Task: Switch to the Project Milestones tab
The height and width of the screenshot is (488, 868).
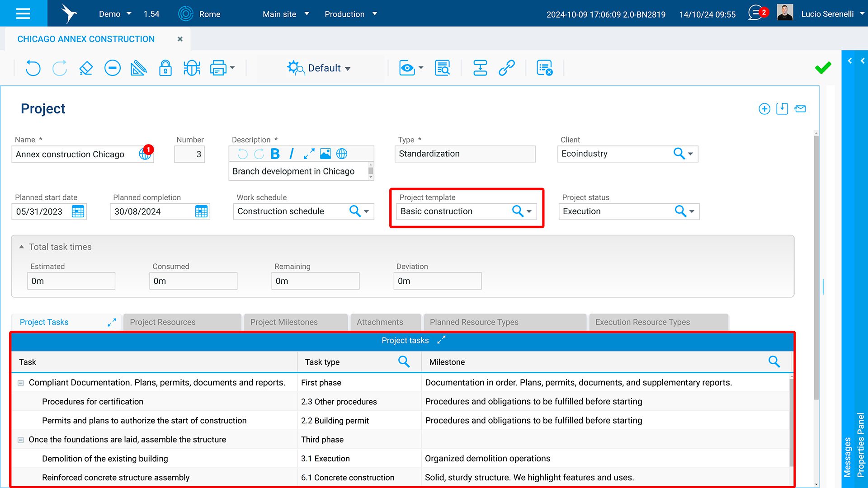Action: click(x=284, y=322)
